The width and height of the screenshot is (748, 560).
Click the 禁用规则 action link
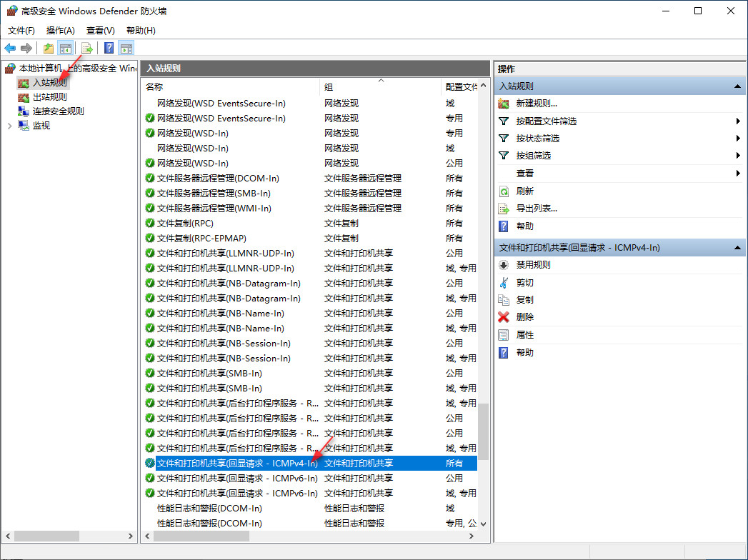534,265
